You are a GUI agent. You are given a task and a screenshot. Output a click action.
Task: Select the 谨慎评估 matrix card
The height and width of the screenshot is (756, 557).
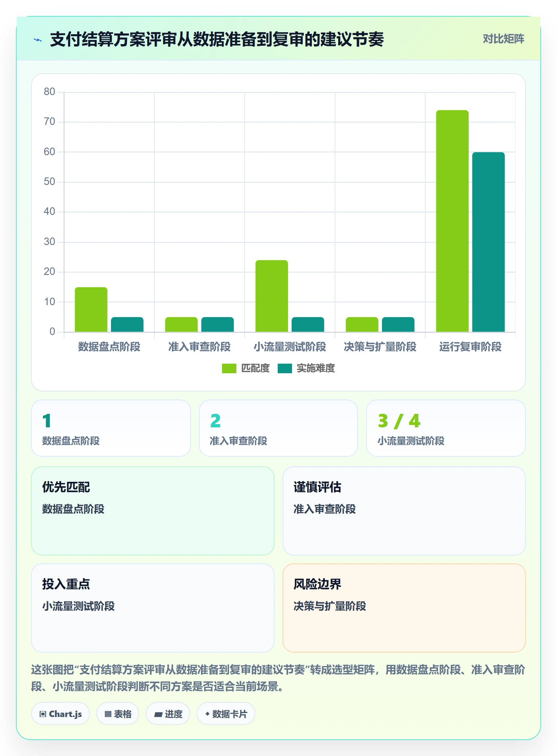pyautogui.click(x=404, y=511)
